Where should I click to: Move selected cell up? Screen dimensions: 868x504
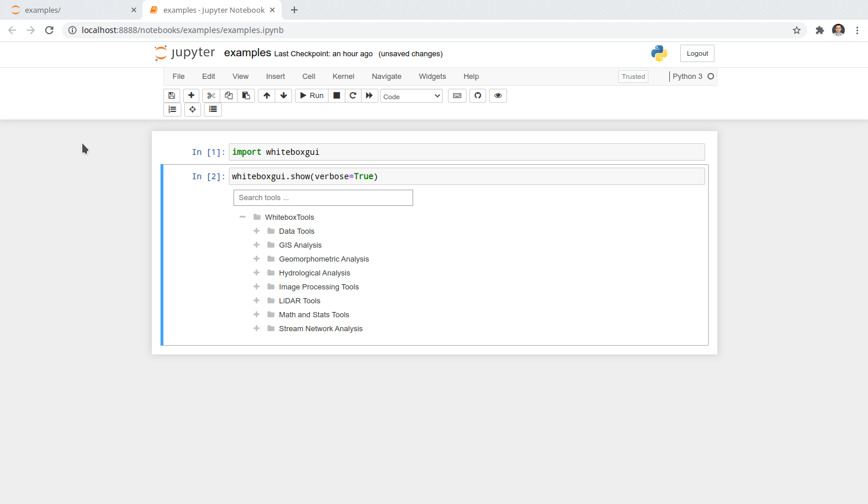(267, 96)
